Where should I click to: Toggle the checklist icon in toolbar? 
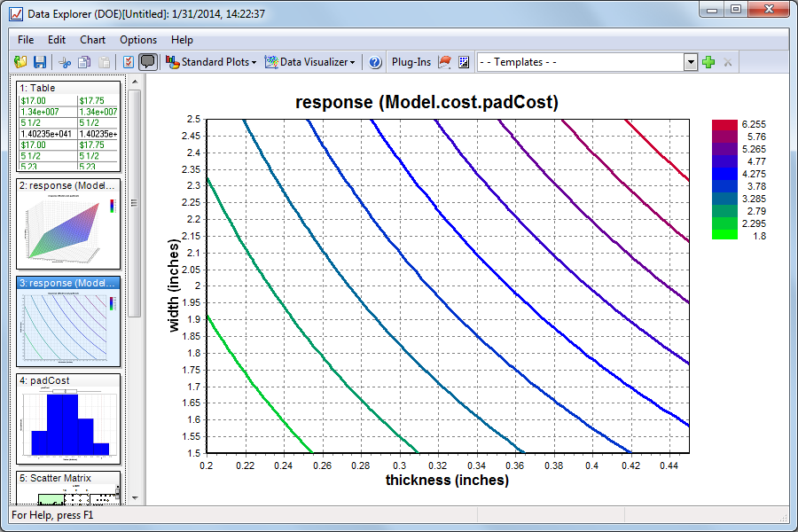point(129,62)
